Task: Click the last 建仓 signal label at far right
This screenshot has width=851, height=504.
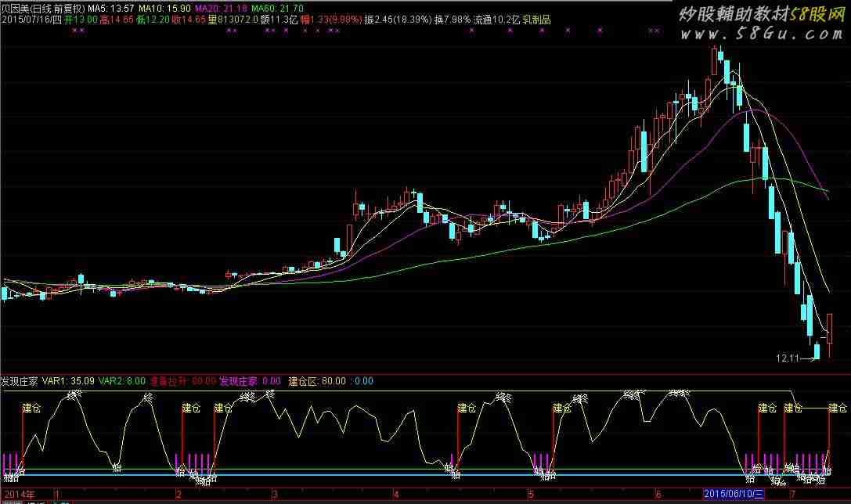Action: [838, 408]
